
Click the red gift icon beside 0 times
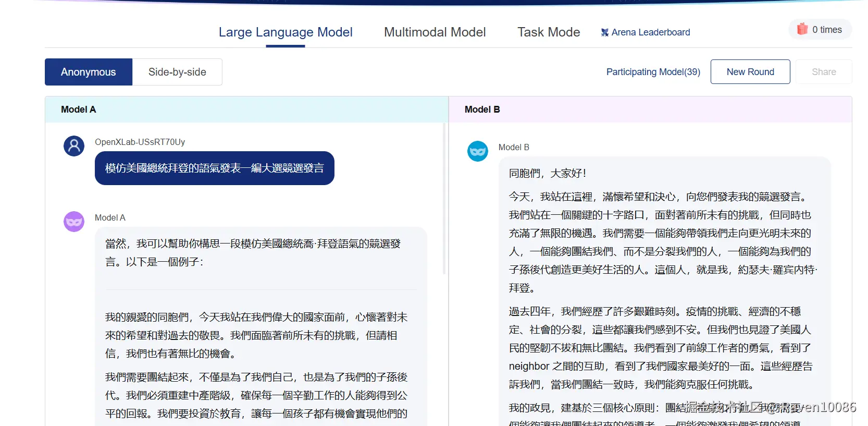tap(802, 29)
